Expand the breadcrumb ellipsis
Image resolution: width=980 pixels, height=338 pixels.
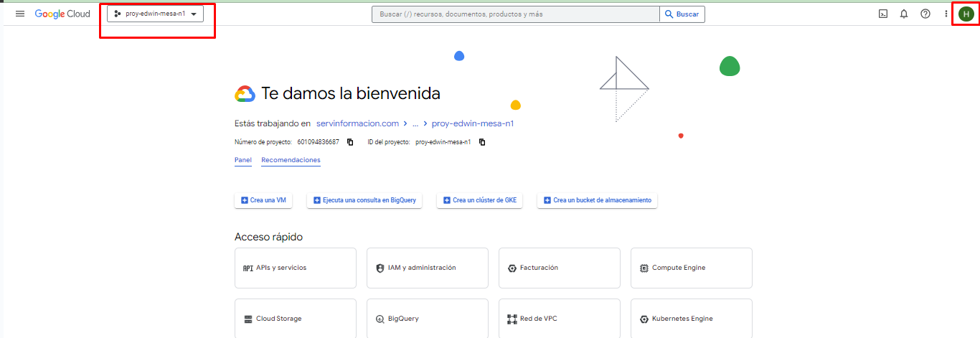[x=415, y=123]
